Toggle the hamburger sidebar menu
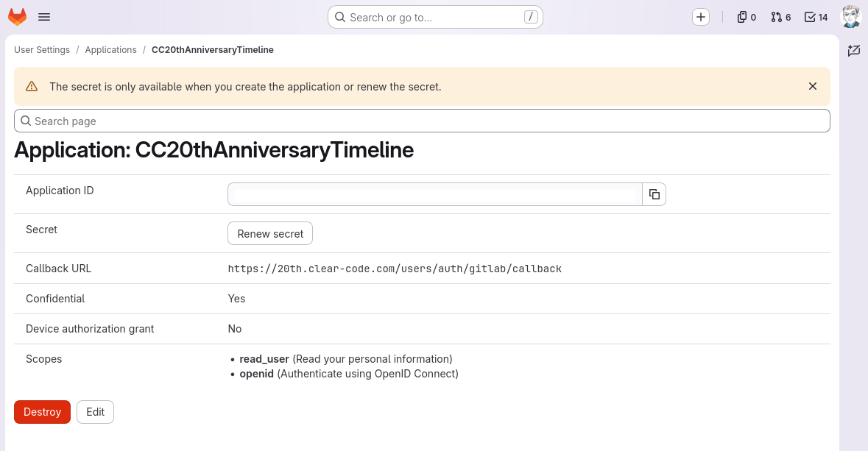868x451 pixels. (x=44, y=17)
